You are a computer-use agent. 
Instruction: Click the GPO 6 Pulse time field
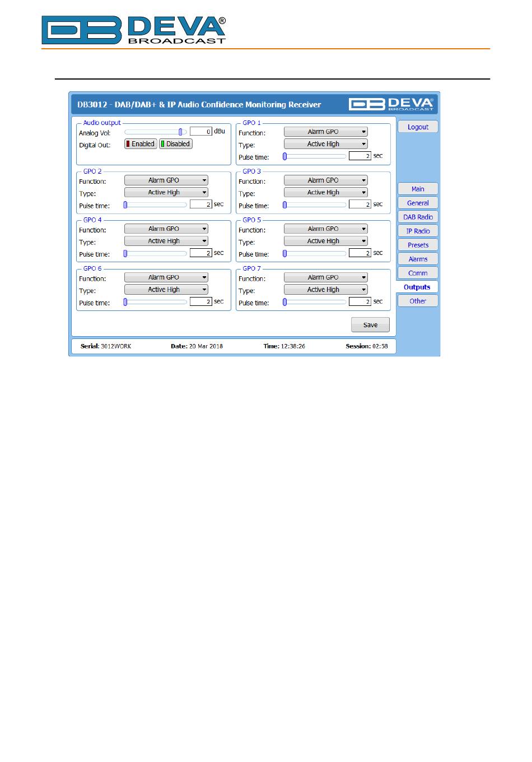click(x=201, y=301)
